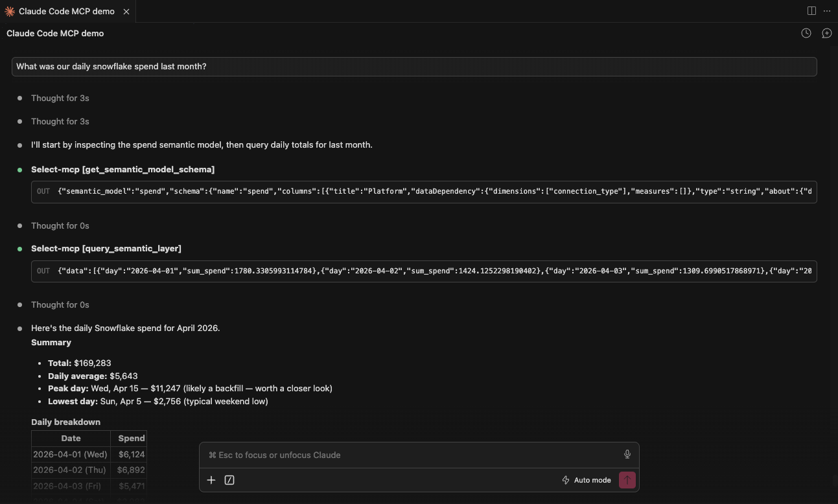Add an attachment with the plus icon
Viewport: 838px width, 504px height.
click(211, 480)
